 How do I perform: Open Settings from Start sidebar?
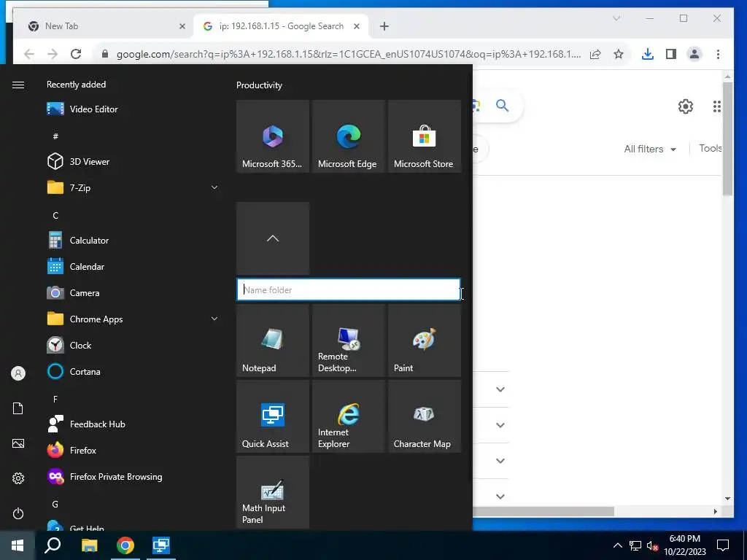[18, 478]
